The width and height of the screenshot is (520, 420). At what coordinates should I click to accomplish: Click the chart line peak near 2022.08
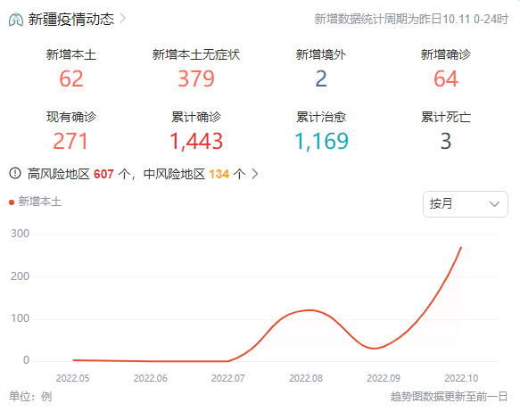coord(310,310)
